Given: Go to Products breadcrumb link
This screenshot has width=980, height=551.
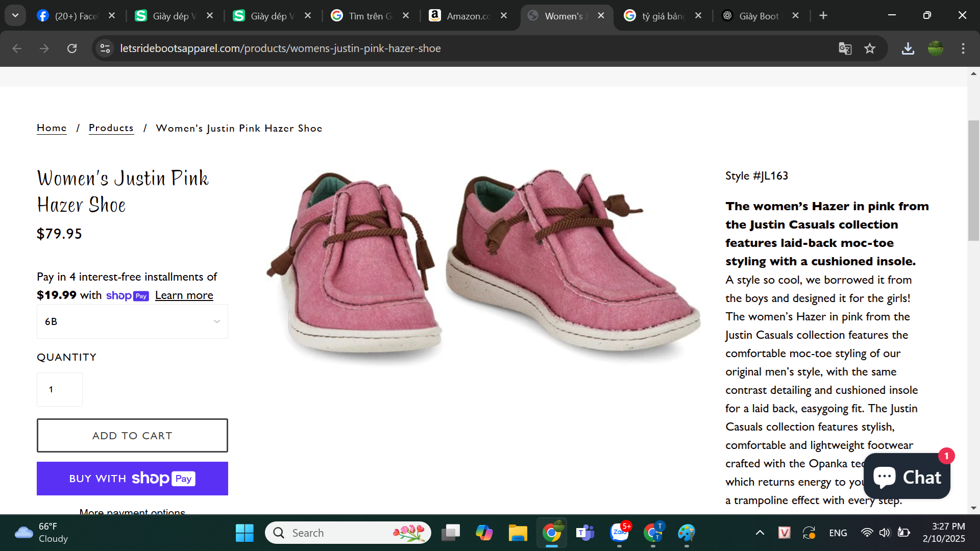Looking at the screenshot, I should coord(111,128).
